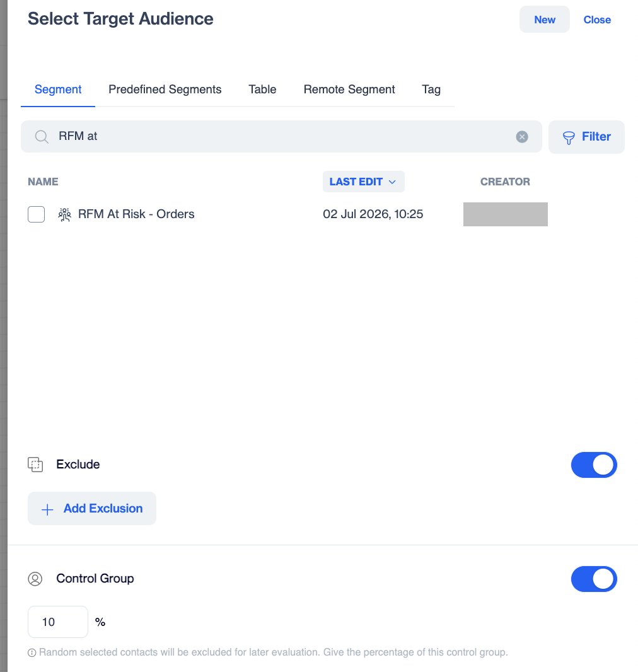The width and height of the screenshot is (638, 672).
Task: Click the Close link
Action: tap(597, 20)
